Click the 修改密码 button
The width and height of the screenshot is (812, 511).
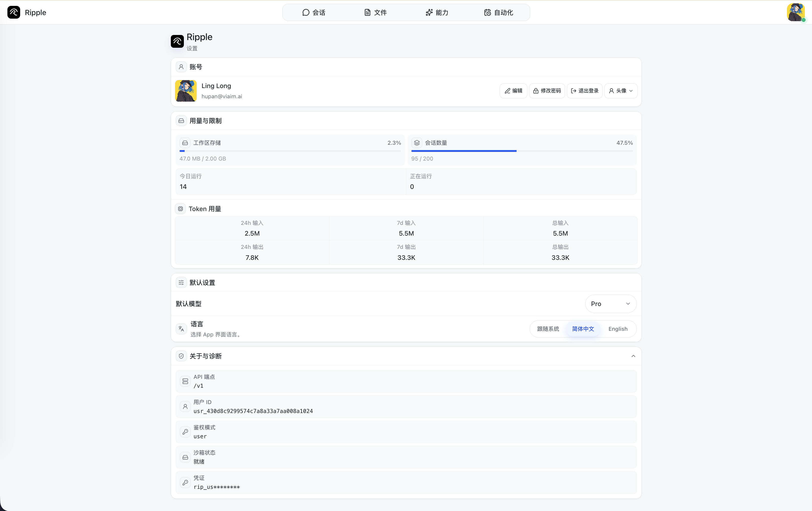[x=547, y=91]
